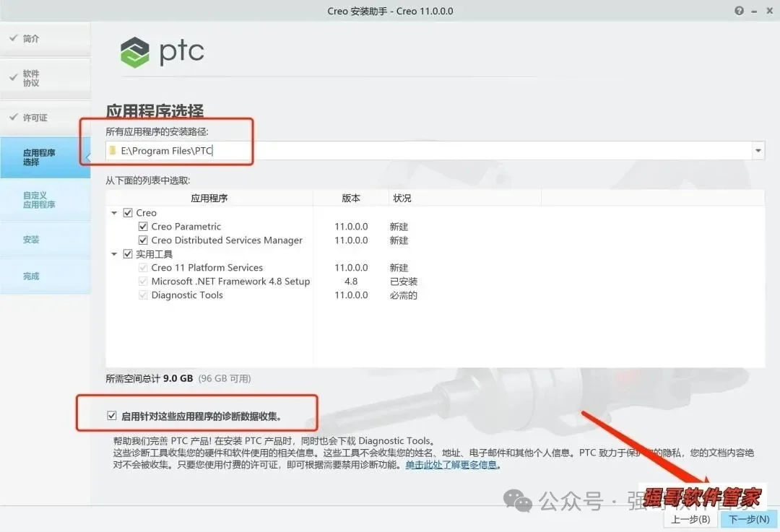Click the 上一步(B) button
Screen dimensions: 780x532
pyautogui.click(x=690, y=520)
